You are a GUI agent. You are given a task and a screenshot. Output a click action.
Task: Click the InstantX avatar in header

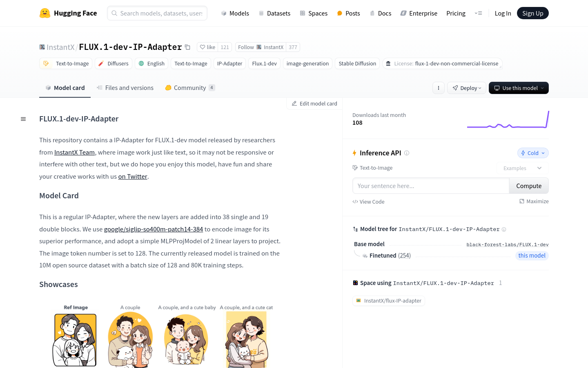(42, 47)
